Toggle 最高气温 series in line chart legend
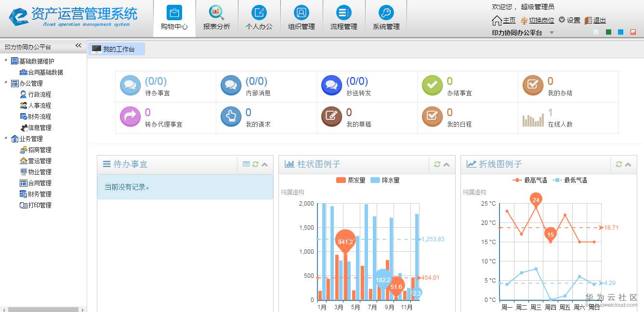Screen dimensions: 644x312 530,180
